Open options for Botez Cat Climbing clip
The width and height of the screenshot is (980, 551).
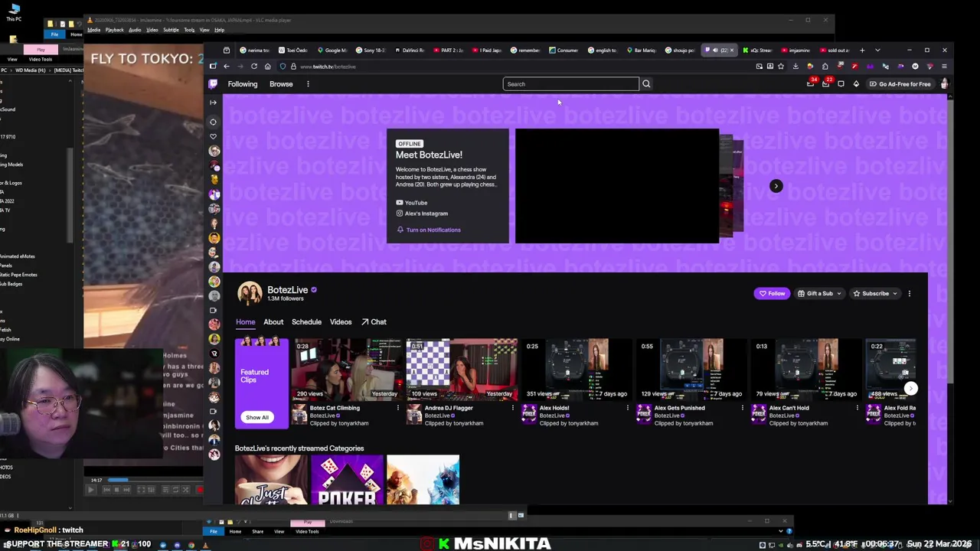coord(397,408)
